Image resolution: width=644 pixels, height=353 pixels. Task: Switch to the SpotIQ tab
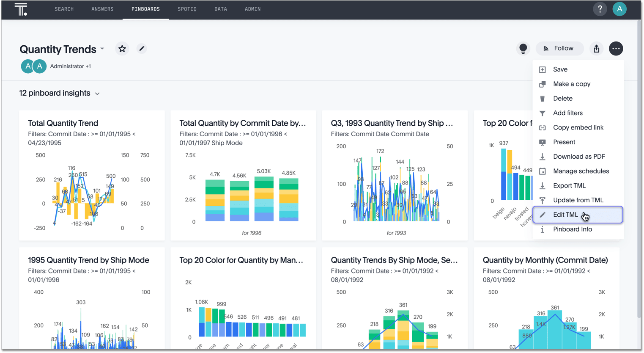[x=187, y=9]
